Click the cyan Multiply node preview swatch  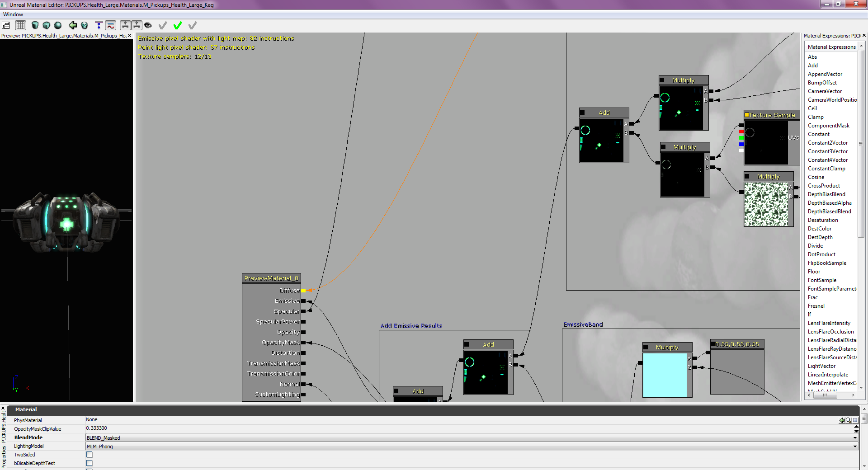point(665,375)
